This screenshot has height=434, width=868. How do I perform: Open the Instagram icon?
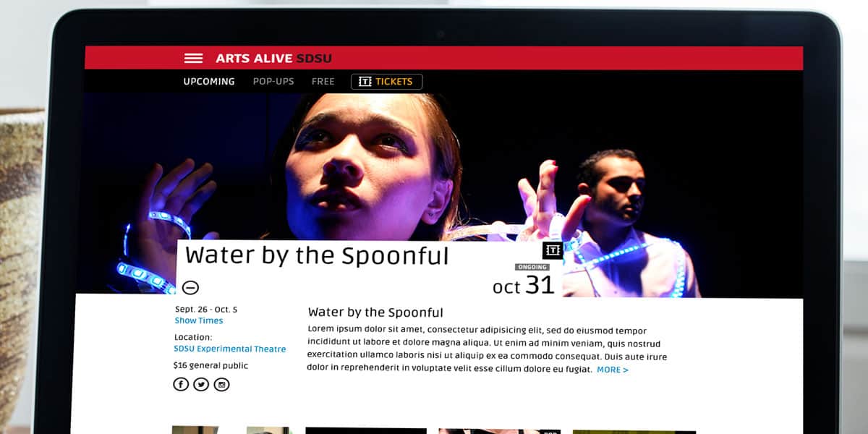click(221, 384)
